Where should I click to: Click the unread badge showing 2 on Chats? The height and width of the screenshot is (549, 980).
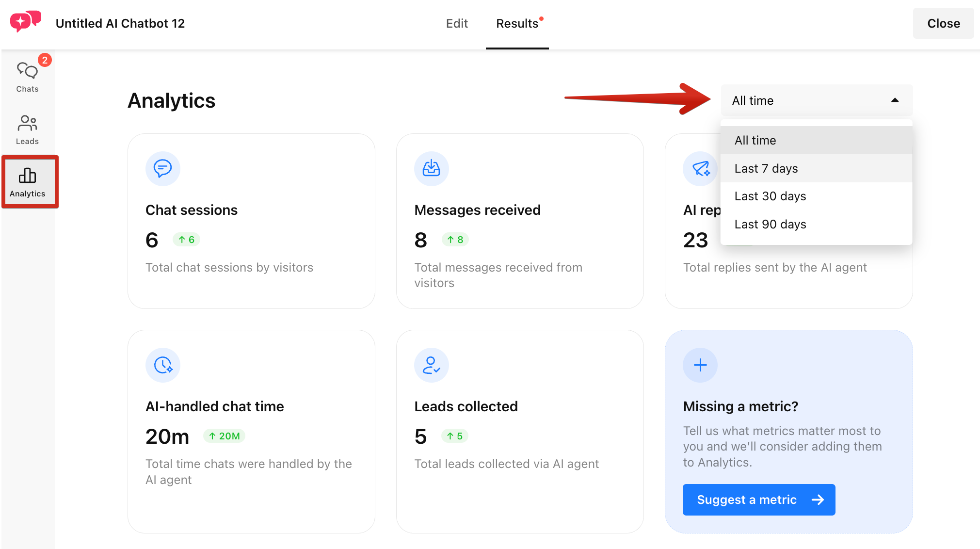tap(45, 60)
